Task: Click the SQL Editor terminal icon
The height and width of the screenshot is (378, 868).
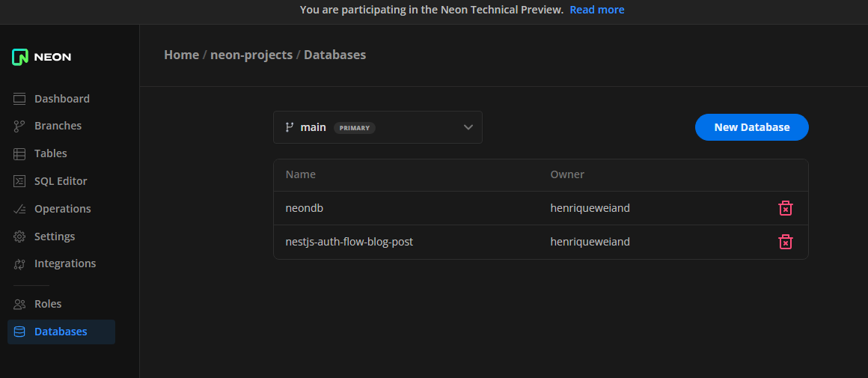Action: (19, 181)
